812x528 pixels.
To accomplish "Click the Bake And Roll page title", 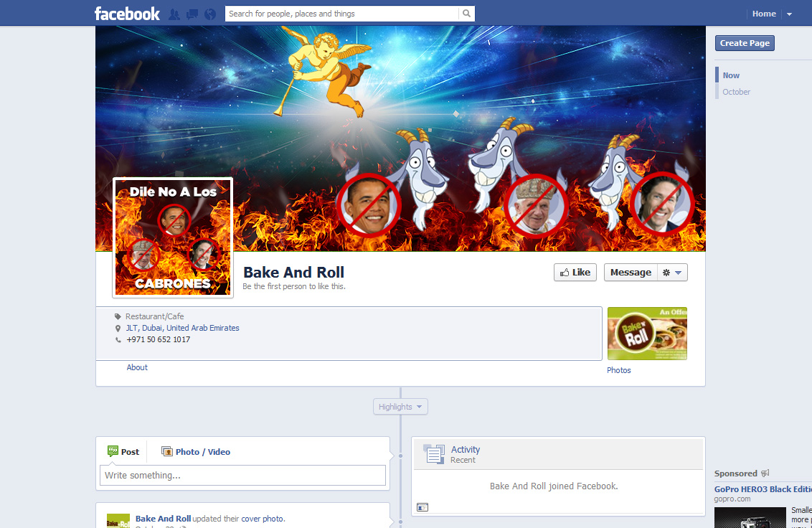I will pyautogui.click(x=293, y=272).
